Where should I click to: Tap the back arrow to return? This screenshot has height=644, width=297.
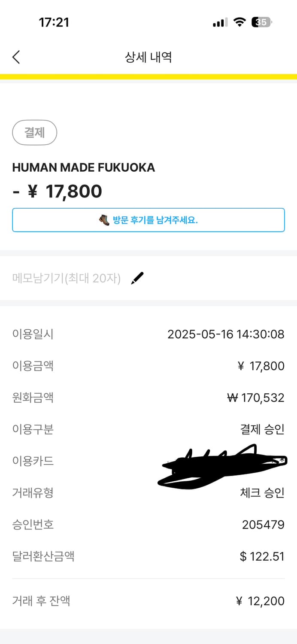point(16,57)
